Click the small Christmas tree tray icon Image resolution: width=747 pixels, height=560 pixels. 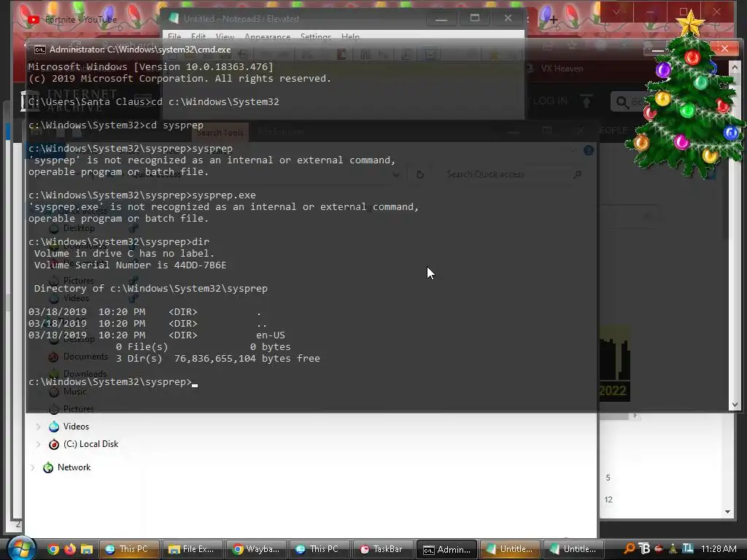tap(673, 548)
